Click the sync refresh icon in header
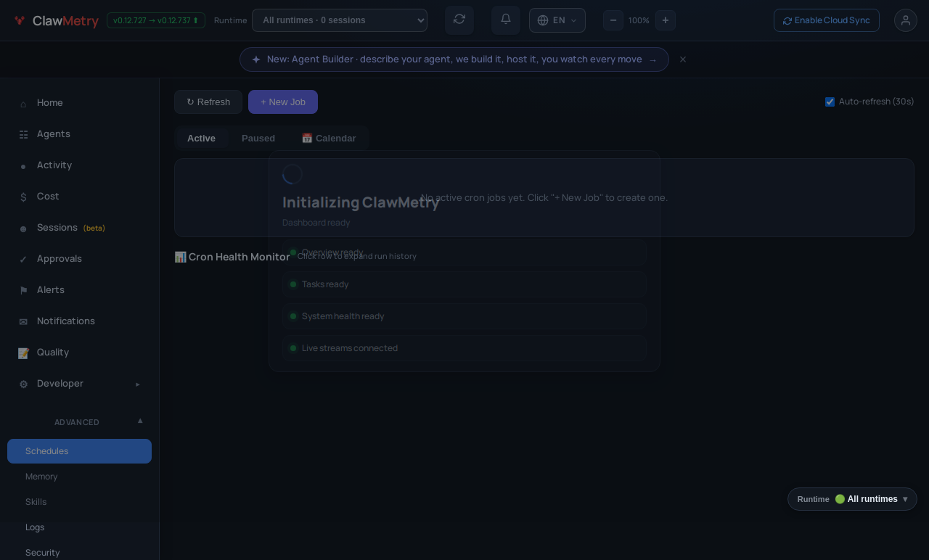Viewport: 929px width, 560px height. point(459,20)
